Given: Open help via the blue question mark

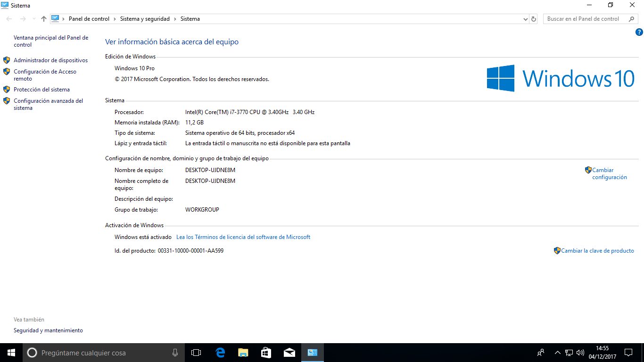Looking at the screenshot, I should click(639, 33).
